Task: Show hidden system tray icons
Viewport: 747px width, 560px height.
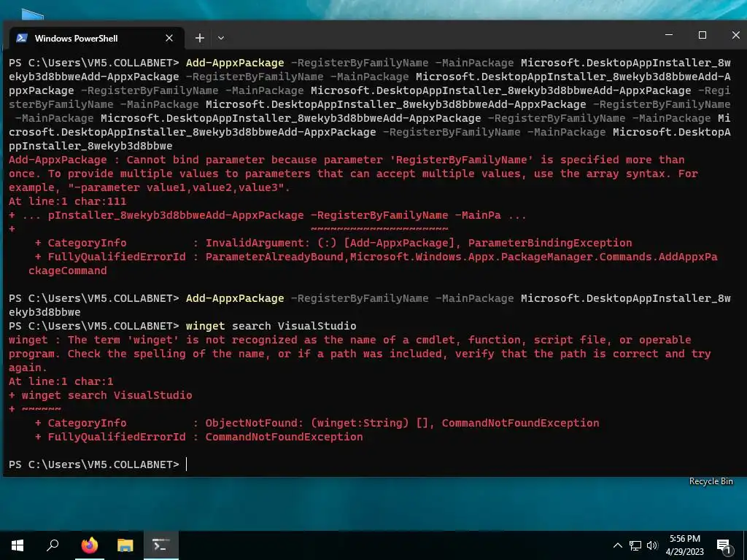Action: pos(617,545)
